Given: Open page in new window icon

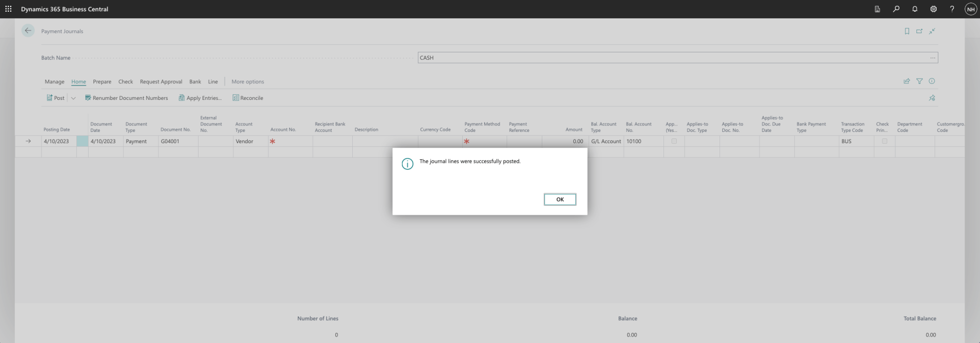Looking at the screenshot, I should click(919, 31).
